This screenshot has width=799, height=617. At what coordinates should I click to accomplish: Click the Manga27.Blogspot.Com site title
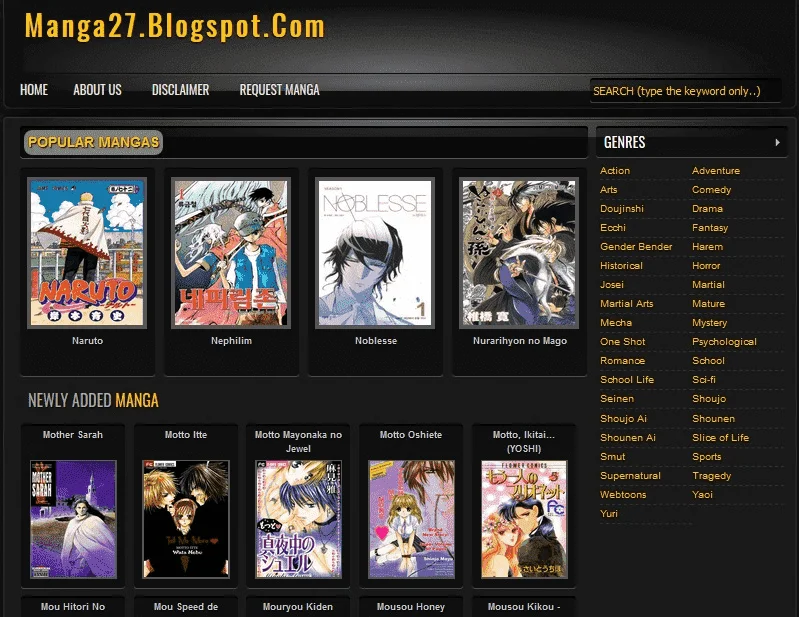(x=175, y=25)
